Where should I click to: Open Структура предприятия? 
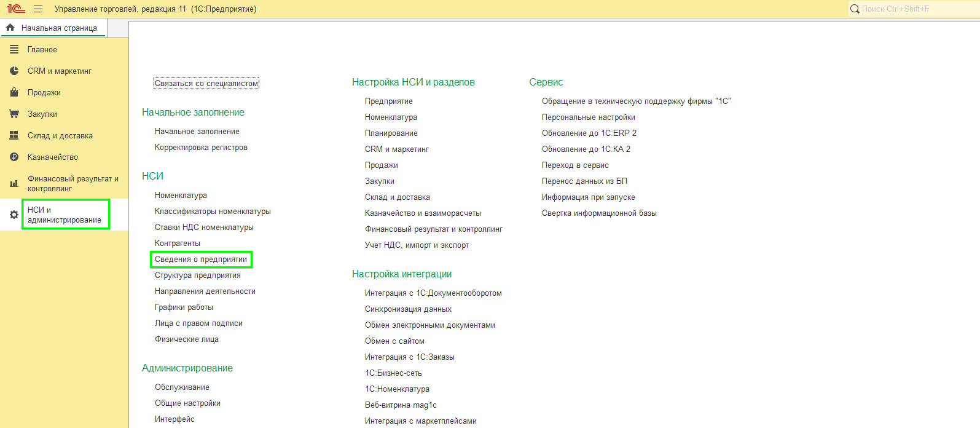(x=198, y=275)
